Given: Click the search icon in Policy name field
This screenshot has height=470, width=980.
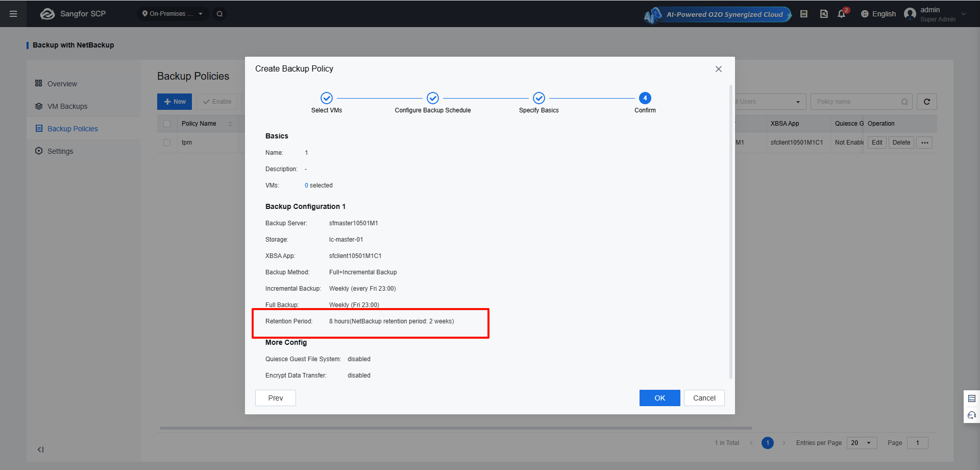Looking at the screenshot, I should (x=904, y=102).
